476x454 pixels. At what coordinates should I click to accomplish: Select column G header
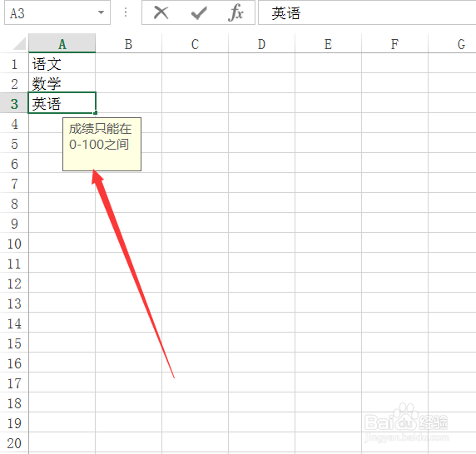452,43
